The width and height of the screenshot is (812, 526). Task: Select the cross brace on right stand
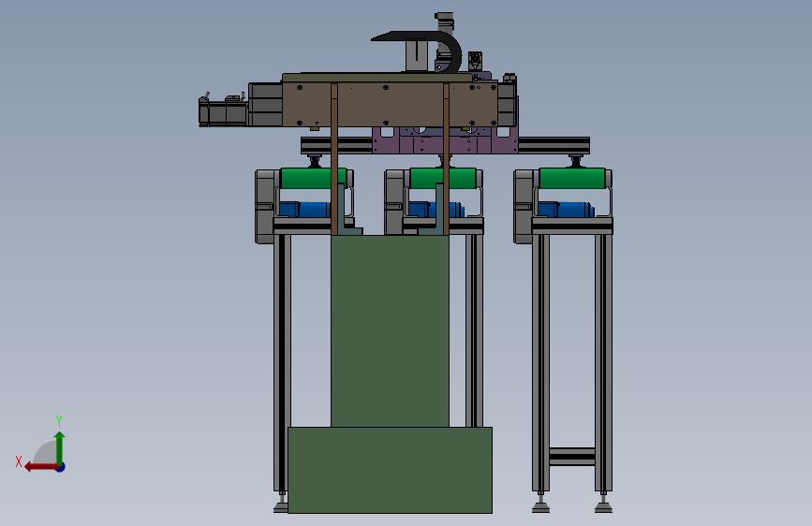[x=571, y=457]
